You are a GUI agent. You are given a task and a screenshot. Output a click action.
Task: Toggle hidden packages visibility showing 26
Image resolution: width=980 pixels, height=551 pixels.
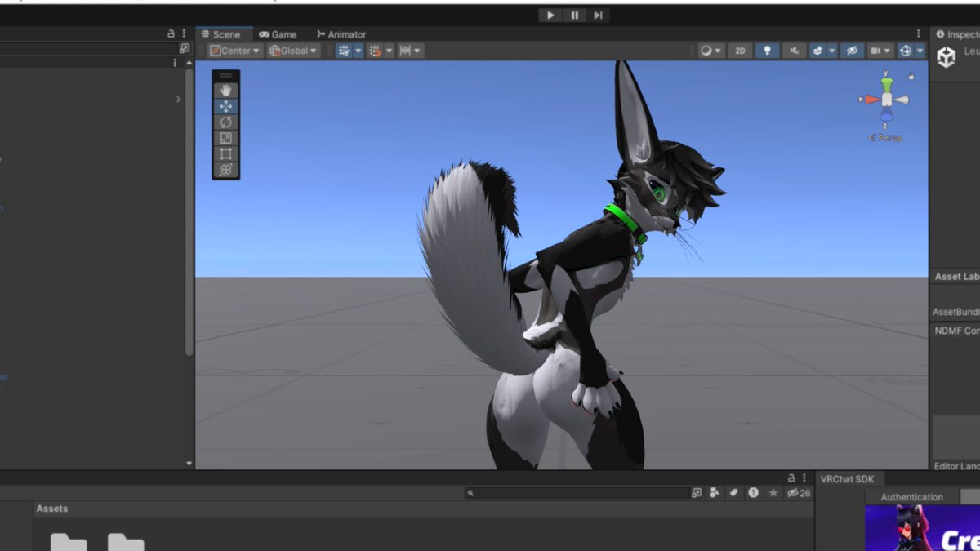tap(798, 493)
